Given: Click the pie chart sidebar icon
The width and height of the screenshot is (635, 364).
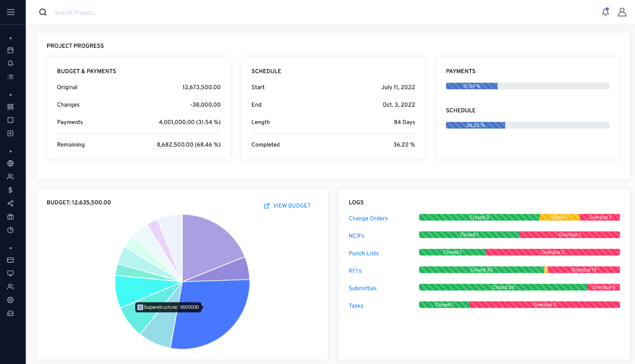Looking at the screenshot, I should point(11,230).
